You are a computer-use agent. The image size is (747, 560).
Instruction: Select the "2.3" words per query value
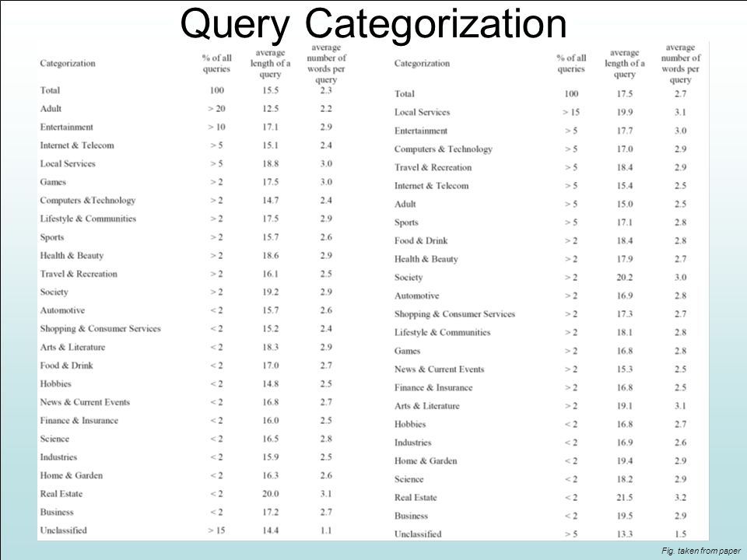click(326, 90)
